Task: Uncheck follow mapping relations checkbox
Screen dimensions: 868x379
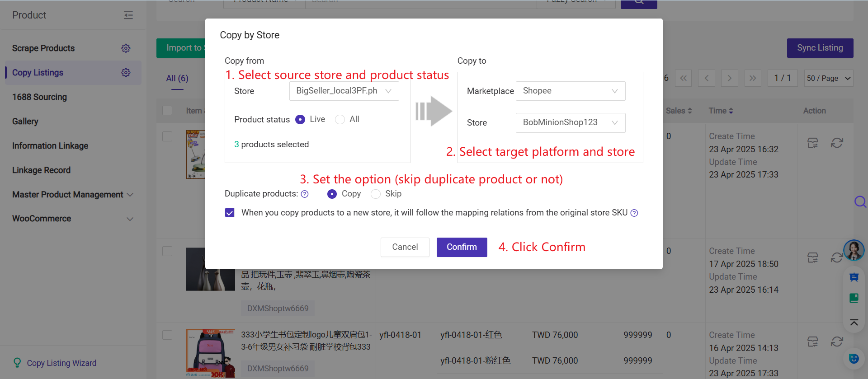Action: (230, 213)
